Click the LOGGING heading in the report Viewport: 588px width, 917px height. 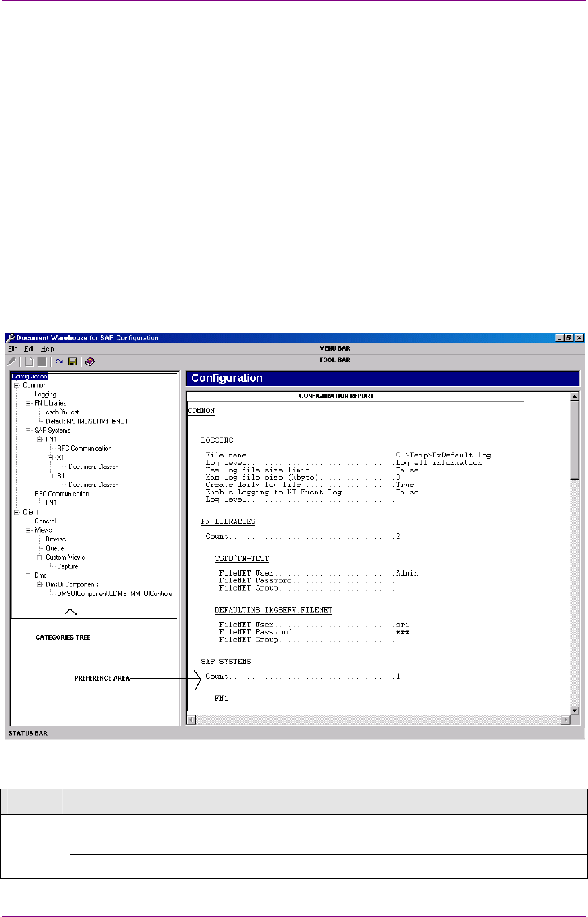coord(217,441)
